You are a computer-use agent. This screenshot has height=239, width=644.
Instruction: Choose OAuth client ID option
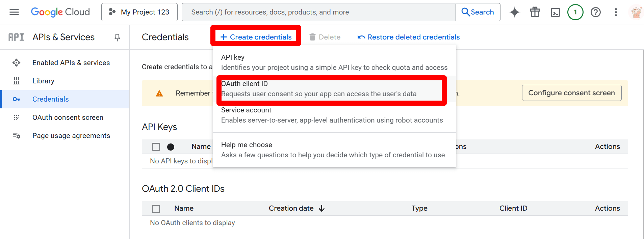pyautogui.click(x=334, y=89)
